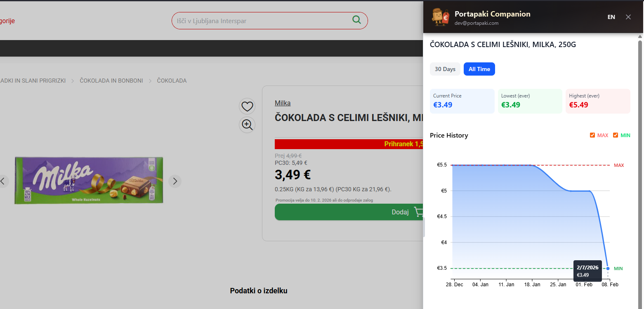Screen dimensions: 644x309
Task: Click the companion panel vertical scrollbar
Action: coord(640,174)
